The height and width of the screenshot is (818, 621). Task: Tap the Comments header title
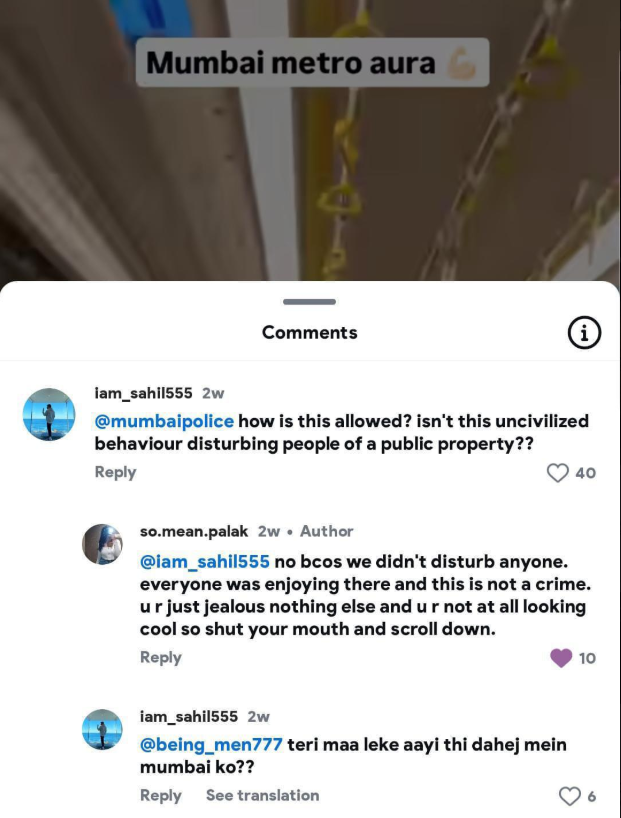pyautogui.click(x=310, y=332)
